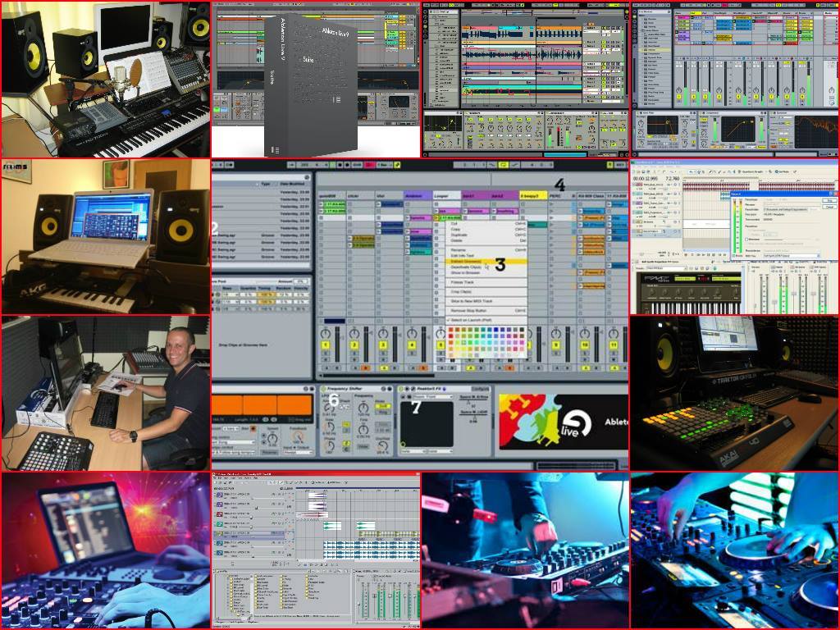This screenshot has width=840, height=630.
Task: Click the session view horizontal scrollbar
Action: point(377,374)
